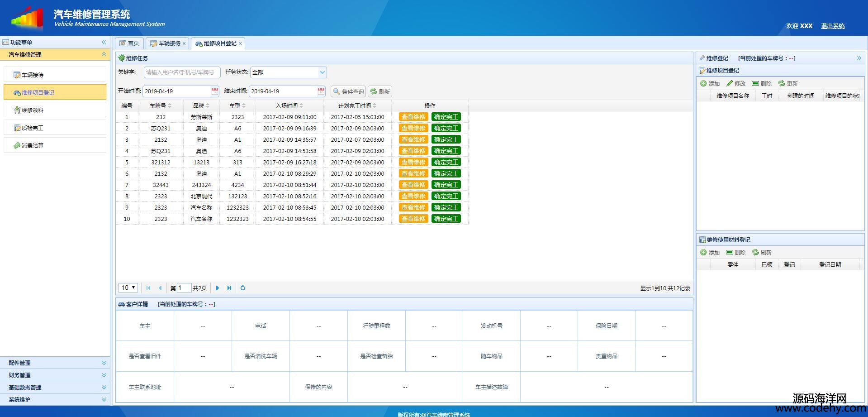Open 维修领料 in sidebar menu

55,110
